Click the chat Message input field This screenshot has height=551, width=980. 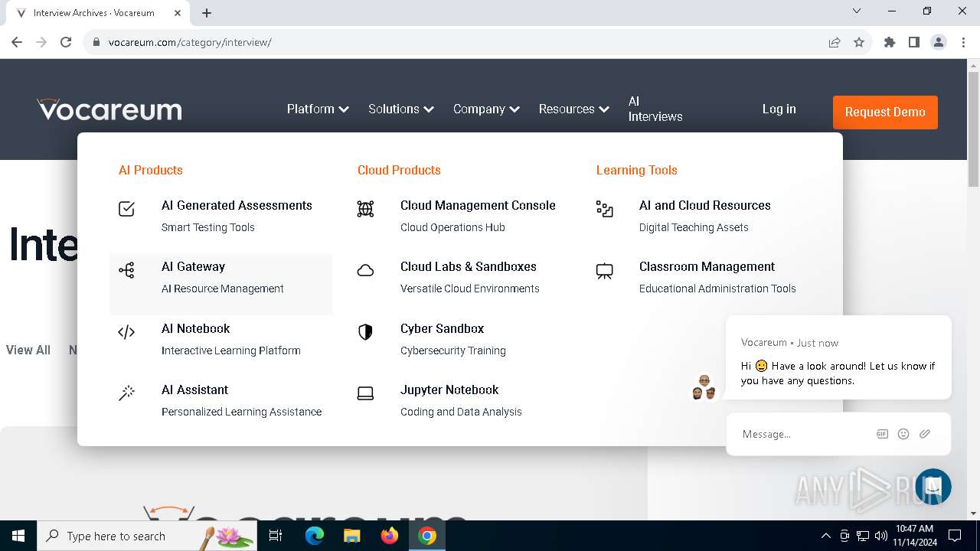coord(804,434)
